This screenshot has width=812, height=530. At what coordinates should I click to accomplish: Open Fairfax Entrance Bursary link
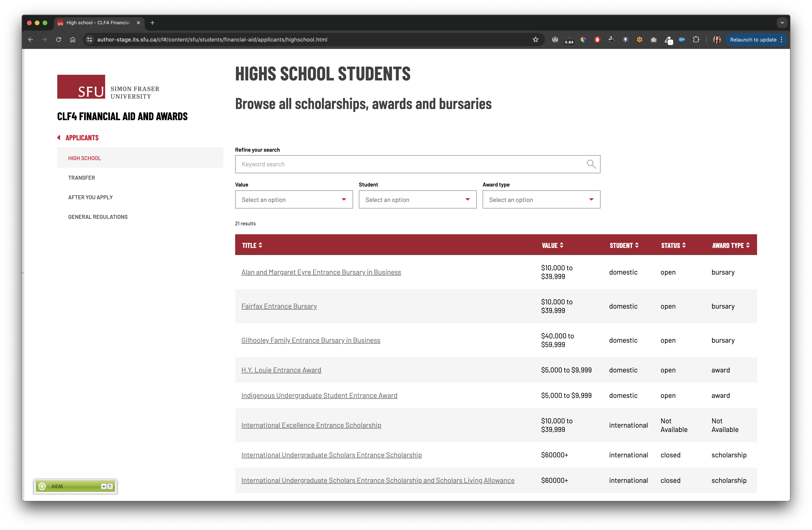tap(279, 306)
